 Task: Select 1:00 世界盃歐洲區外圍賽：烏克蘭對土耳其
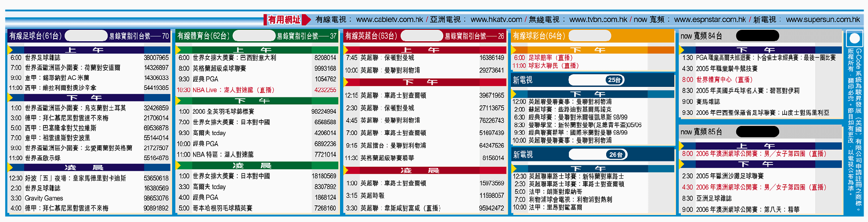click(89, 108)
